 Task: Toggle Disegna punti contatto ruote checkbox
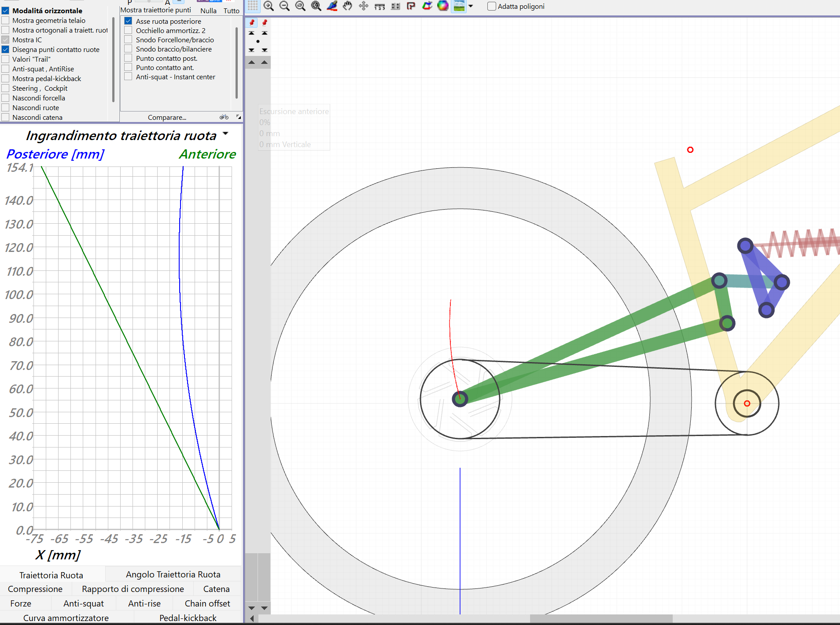(5, 49)
